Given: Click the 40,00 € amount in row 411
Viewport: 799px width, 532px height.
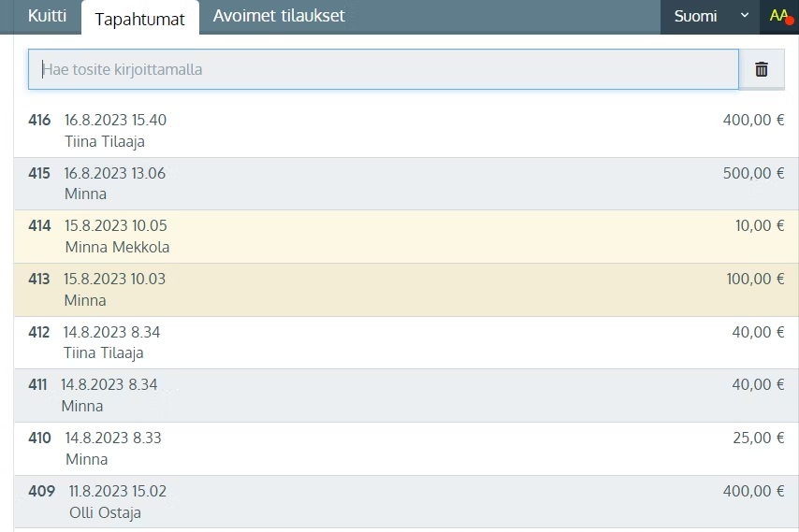Looking at the screenshot, I should point(758,384).
